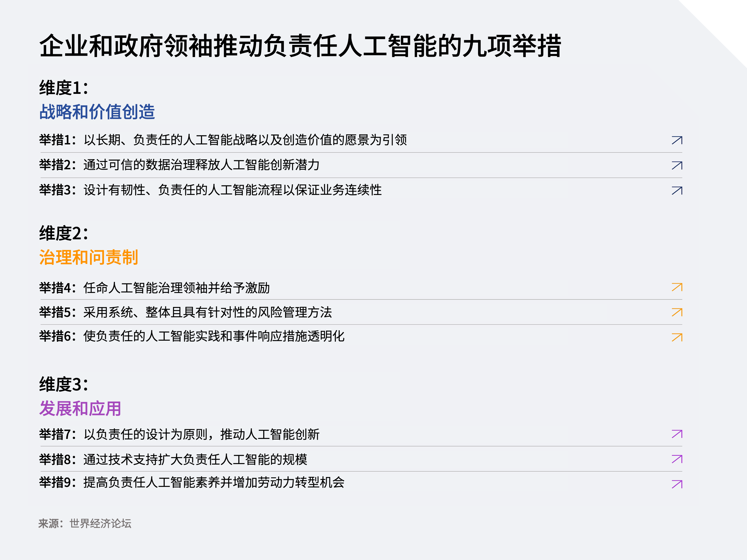The image size is (747, 560).
Task: Click the main title about 九项举措
Action: tap(300, 46)
